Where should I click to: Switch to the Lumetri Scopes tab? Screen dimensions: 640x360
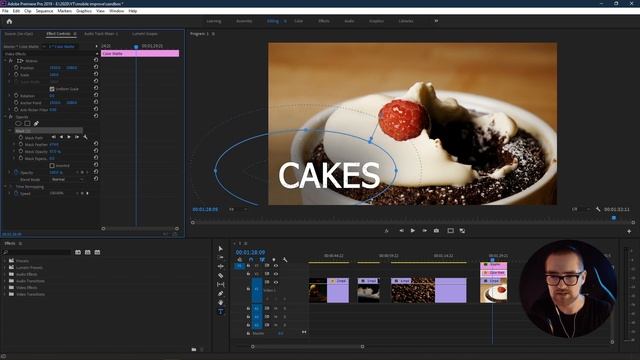(144, 34)
